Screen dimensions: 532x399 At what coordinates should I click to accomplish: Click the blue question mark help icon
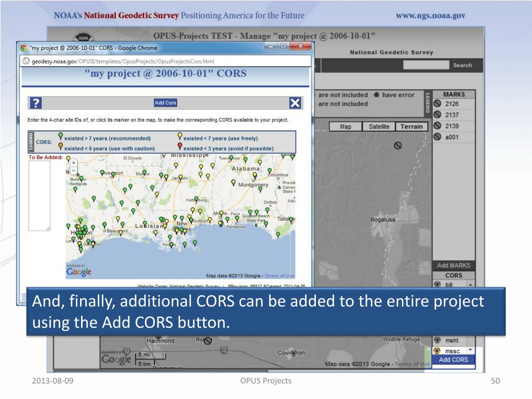point(36,103)
